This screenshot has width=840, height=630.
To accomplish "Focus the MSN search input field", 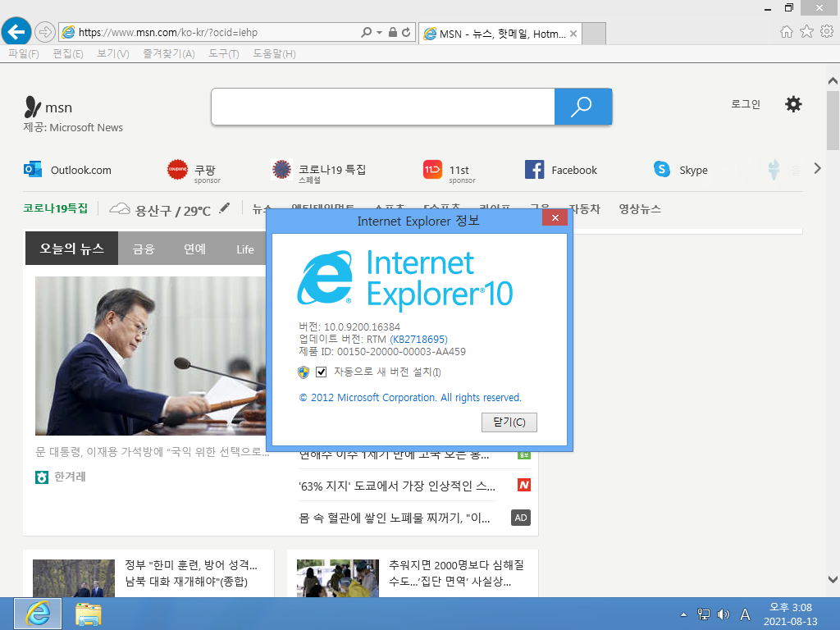I will (383, 107).
